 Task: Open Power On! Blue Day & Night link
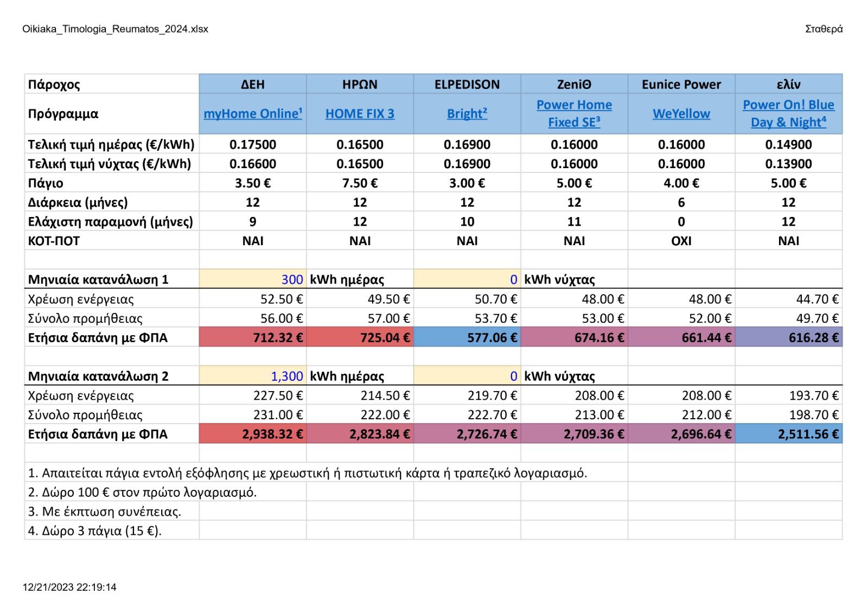pos(788,113)
